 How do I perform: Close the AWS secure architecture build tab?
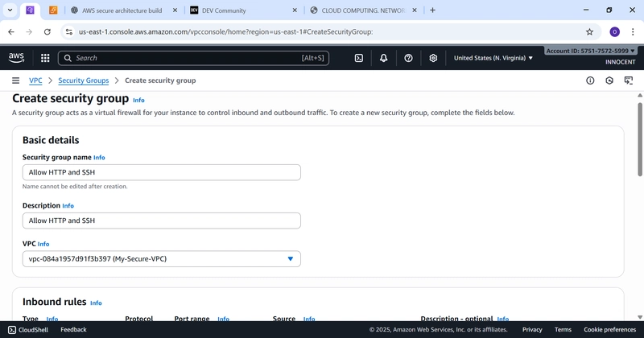pyautogui.click(x=175, y=10)
